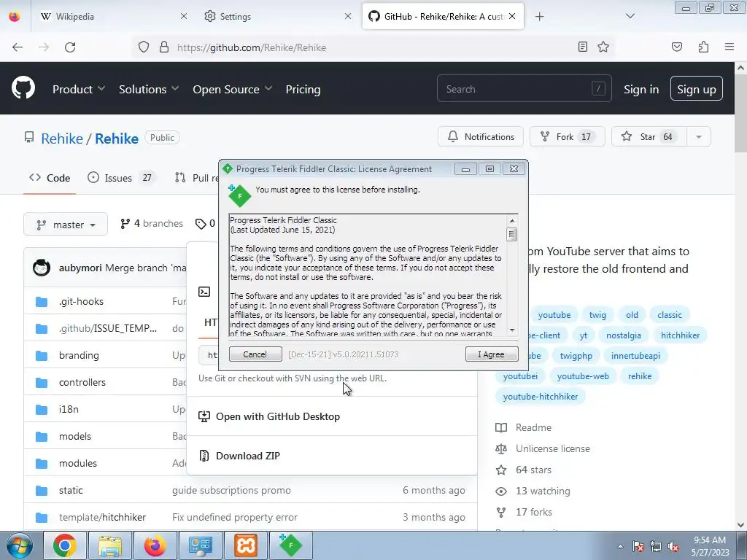The height and width of the screenshot is (560, 747).
Task: Click the youtube topic tag
Action: click(554, 315)
